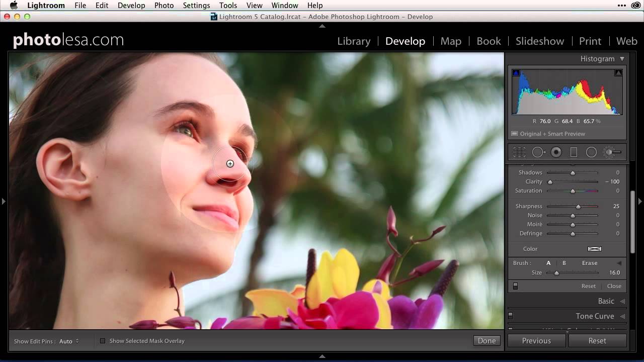Select the Graduated Filter tool
The image size is (644, 362).
pos(574,152)
